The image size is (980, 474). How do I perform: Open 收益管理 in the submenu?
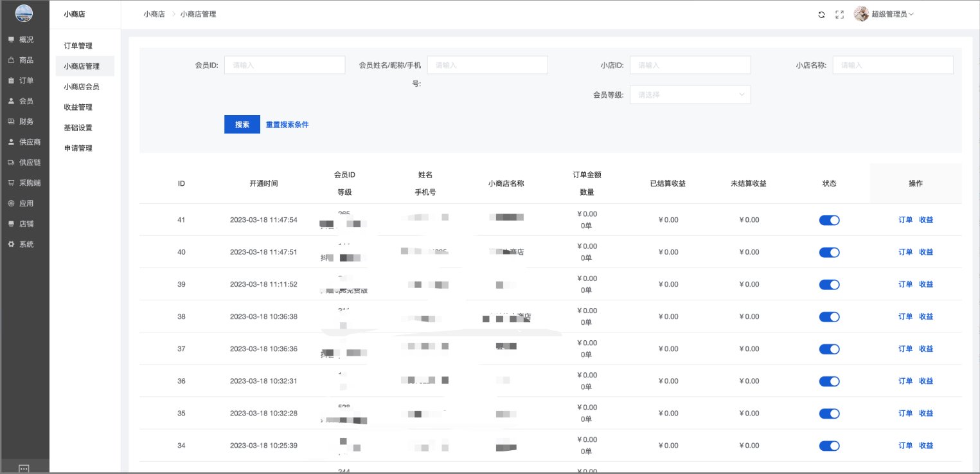pyautogui.click(x=78, y=107)
